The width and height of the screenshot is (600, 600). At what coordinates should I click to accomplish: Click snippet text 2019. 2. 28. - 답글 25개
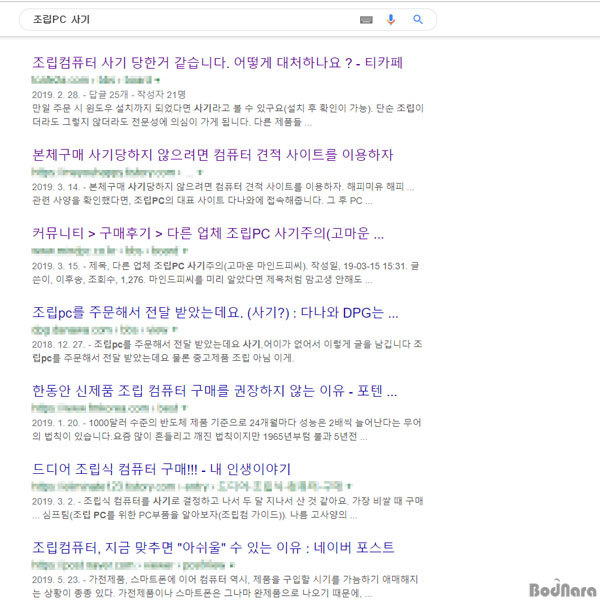[x=109, y=95]
